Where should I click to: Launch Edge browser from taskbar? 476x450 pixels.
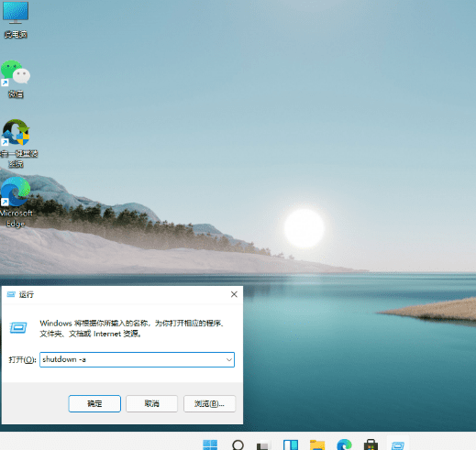(x=344, y=445)
